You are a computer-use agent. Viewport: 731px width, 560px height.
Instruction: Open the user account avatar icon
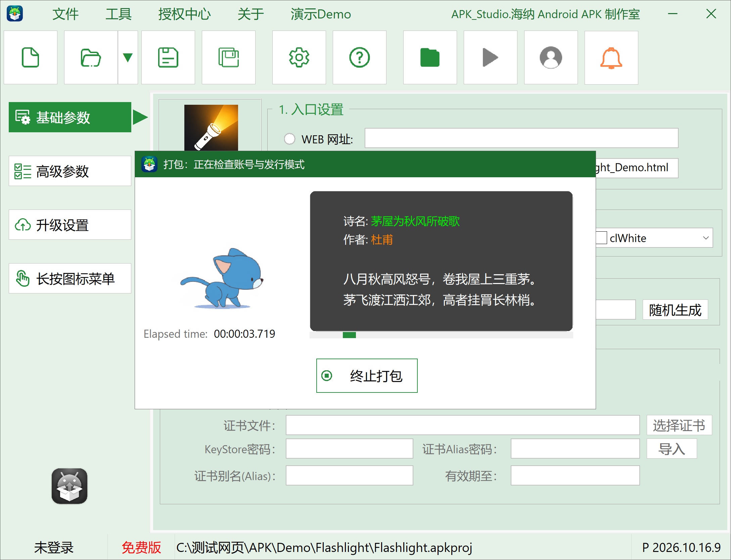pyautogui.click(x=551, y=57)
